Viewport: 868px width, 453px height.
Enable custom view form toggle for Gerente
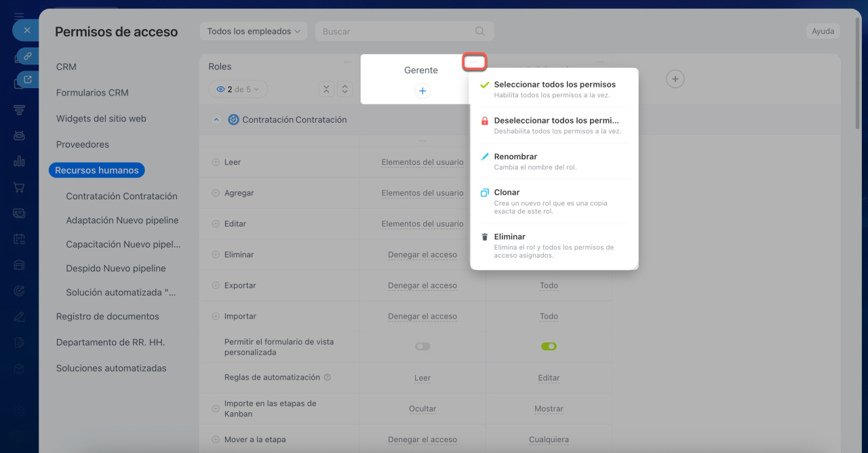(x=422, y=347)
